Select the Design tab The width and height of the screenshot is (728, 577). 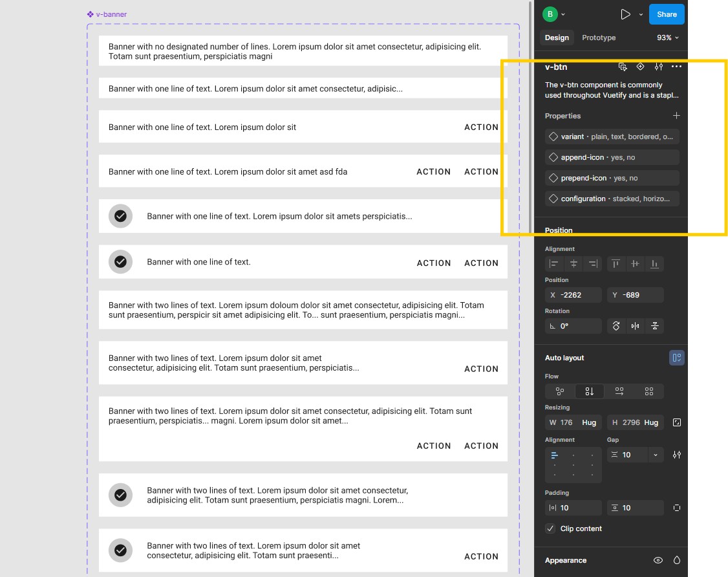coord(557,38)
